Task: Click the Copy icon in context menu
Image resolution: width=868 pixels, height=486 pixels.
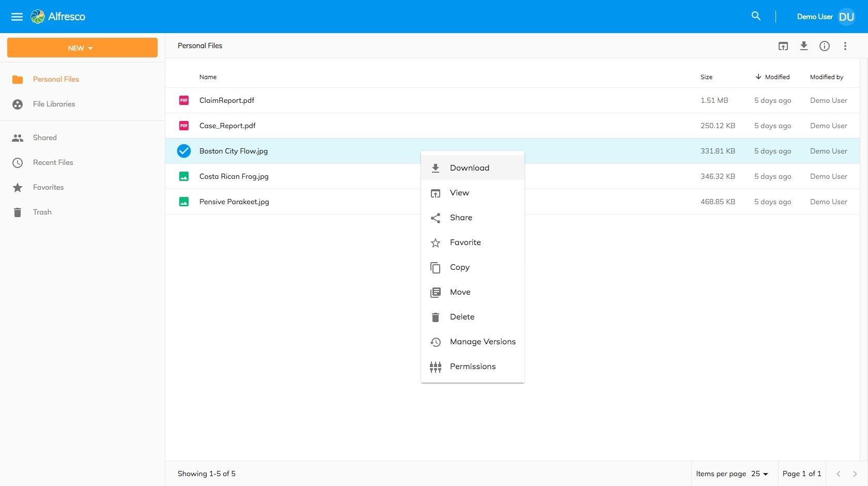Action: (436, 268)
